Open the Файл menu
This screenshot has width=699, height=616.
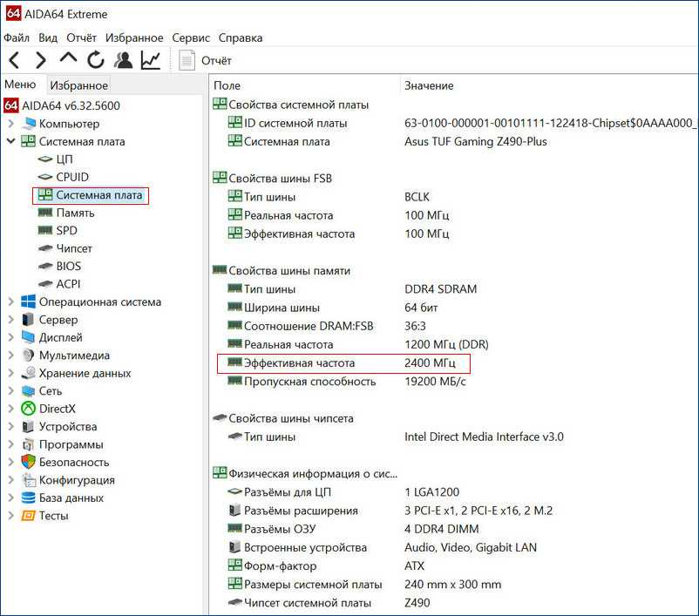17,37
